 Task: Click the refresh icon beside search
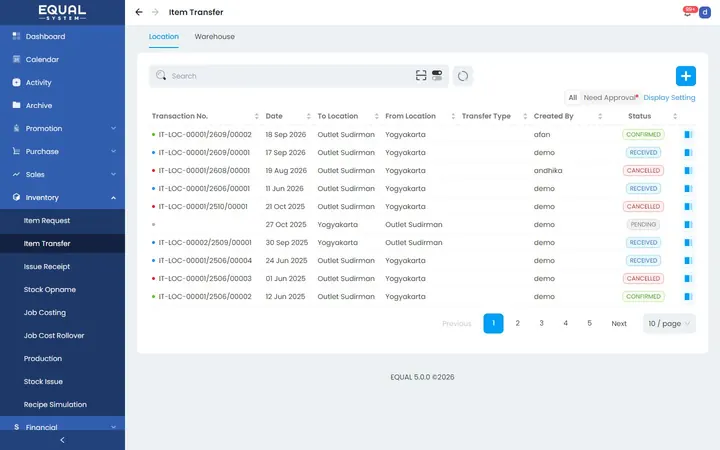463,76
